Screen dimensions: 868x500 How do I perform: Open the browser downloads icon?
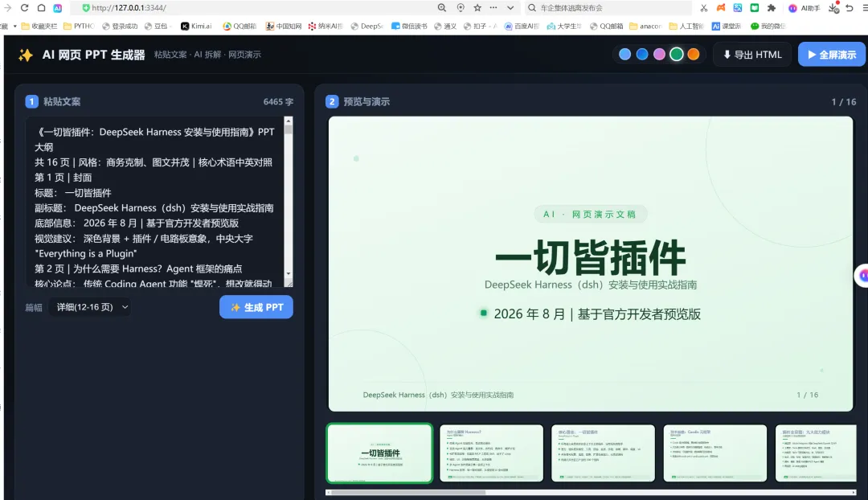click(x=833, y=8)
